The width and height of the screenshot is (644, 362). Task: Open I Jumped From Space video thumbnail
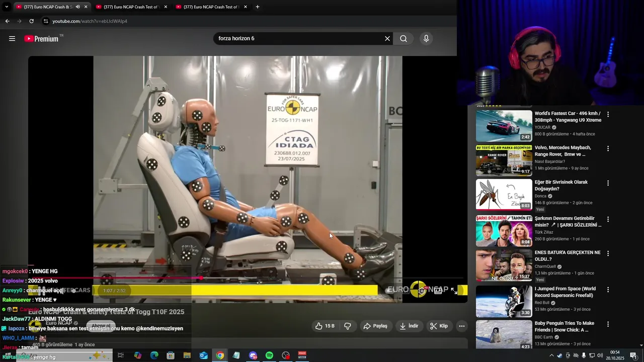(504, 301)
